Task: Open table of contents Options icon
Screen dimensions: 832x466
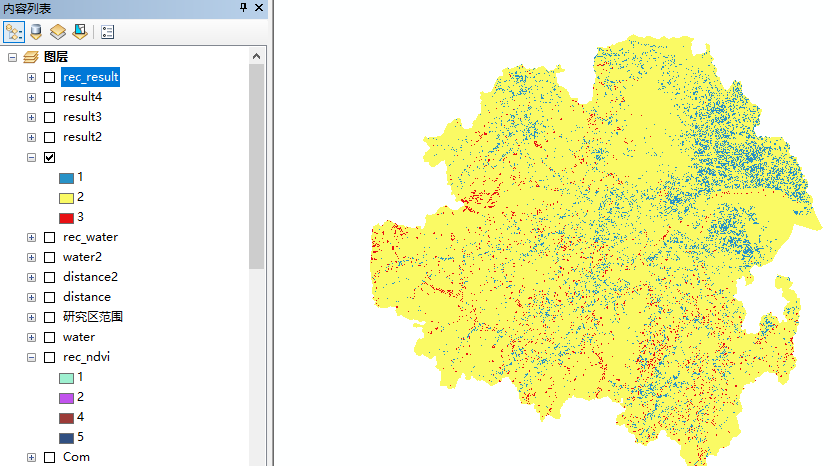Action: [x=107, y=32]
